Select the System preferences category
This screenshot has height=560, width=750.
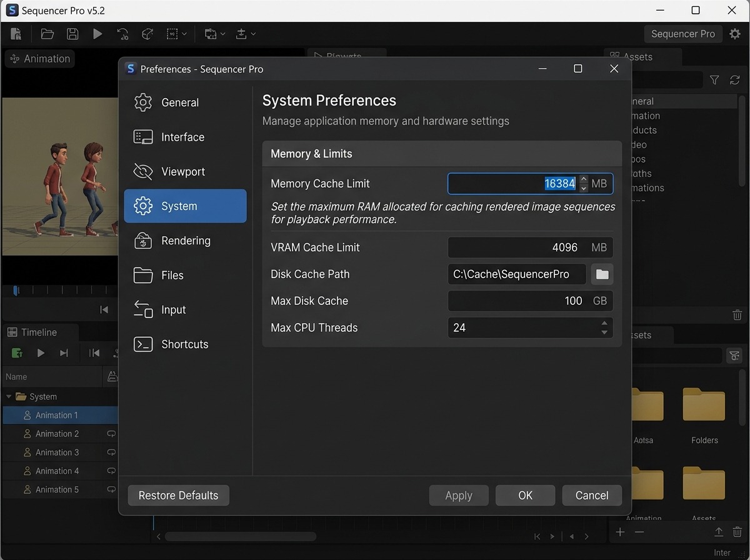point(186,206)
